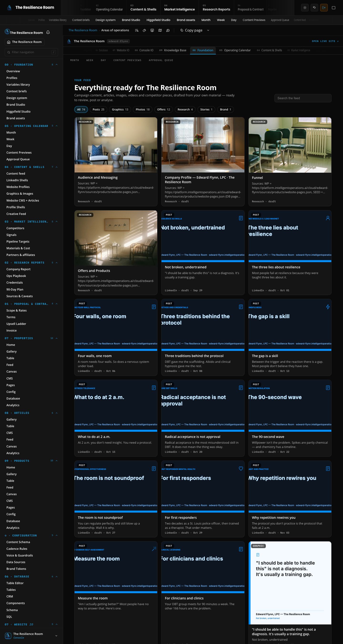
Task: Click the magic wand icon on Measure the room
Action: pyautogui.click(x=154, y=550)
